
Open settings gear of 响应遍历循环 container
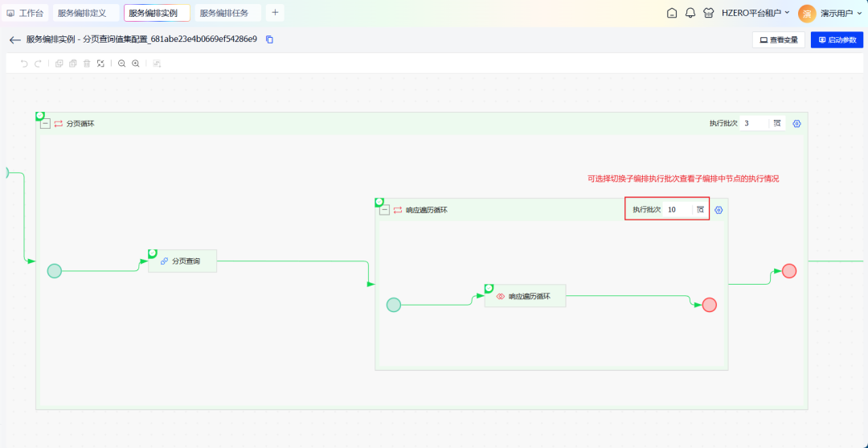[719, 210]
